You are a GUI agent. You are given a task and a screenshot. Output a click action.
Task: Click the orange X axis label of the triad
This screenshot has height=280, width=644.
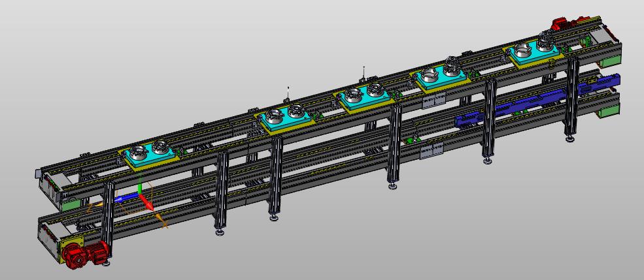coord(165,225)
